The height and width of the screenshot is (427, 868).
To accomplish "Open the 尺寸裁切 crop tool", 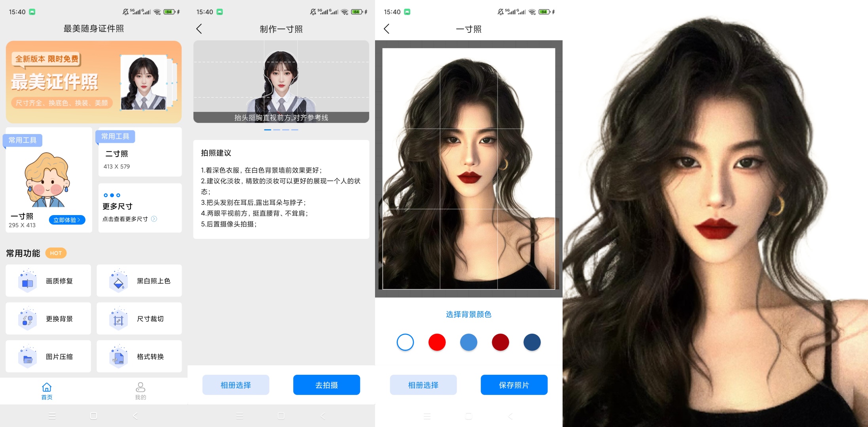I will pyautogui.click(x=139, y=319).
